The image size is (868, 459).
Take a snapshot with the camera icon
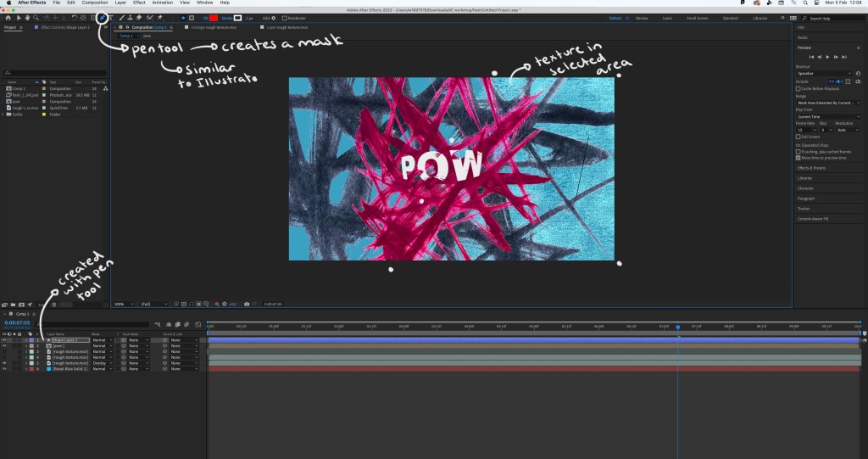click(x=246, y=304)
